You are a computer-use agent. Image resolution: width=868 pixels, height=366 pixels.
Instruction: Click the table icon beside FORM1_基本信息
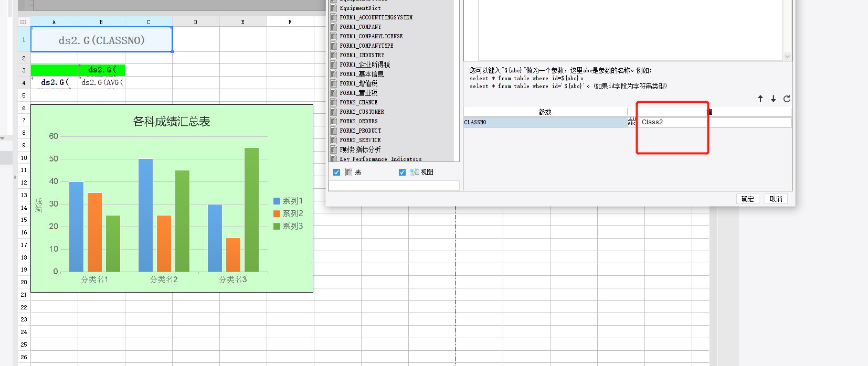(334, 74)
